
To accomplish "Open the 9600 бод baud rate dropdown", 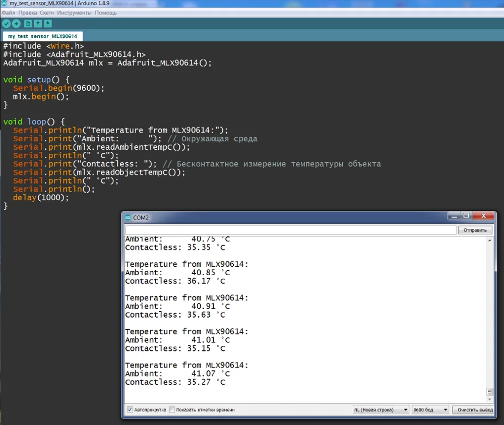I will [430, 410].
